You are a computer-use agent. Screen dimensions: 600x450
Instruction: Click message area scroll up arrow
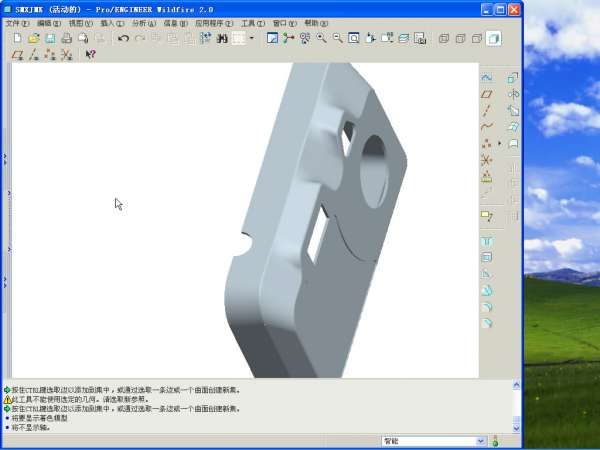516,385
